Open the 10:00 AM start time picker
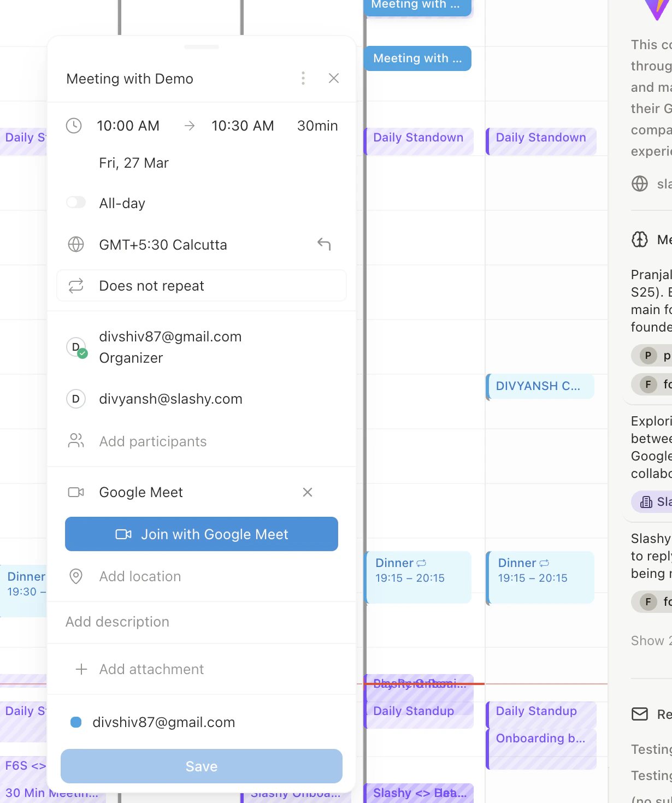672x803 pixels. click(128, 126)
